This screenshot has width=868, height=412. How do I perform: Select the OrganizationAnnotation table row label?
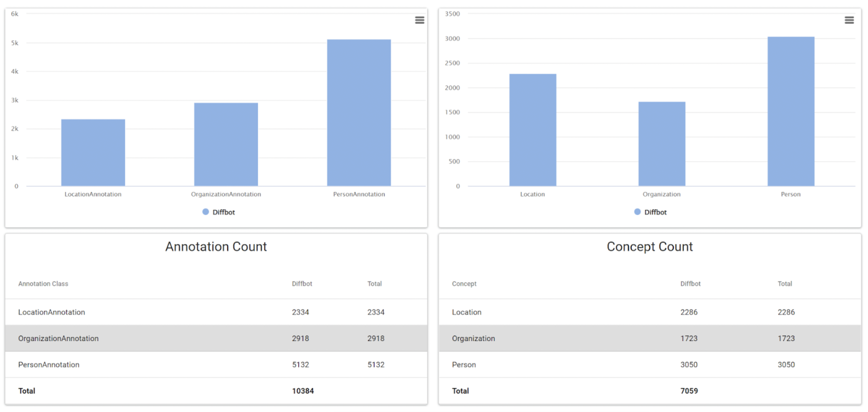pos(58,338)
